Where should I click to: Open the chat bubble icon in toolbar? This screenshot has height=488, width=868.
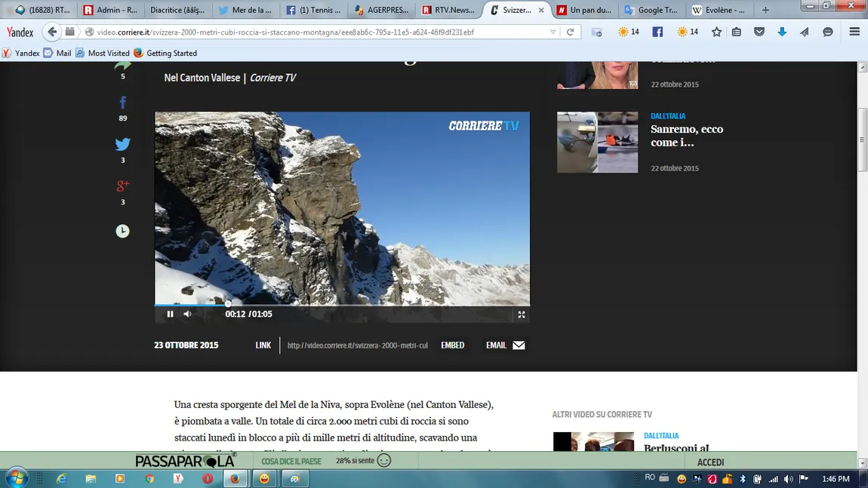click(x=827, y=32)
